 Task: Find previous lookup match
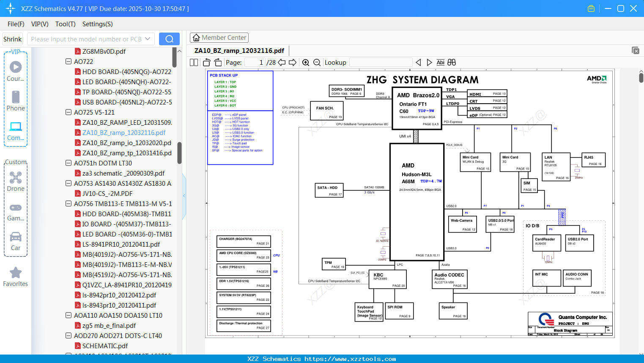click(x=418, y=63)
